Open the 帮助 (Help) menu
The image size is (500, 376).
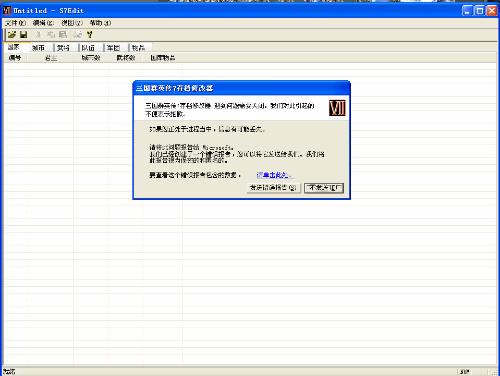100,23
